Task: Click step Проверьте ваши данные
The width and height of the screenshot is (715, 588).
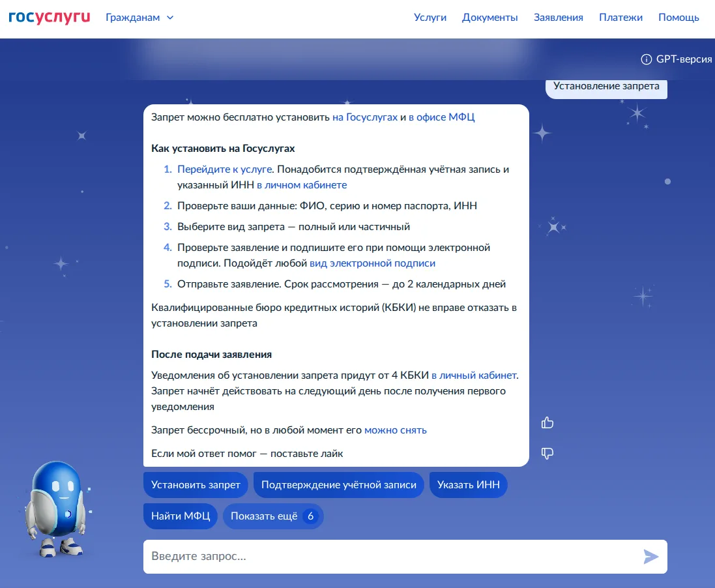Action: (327, 206)
